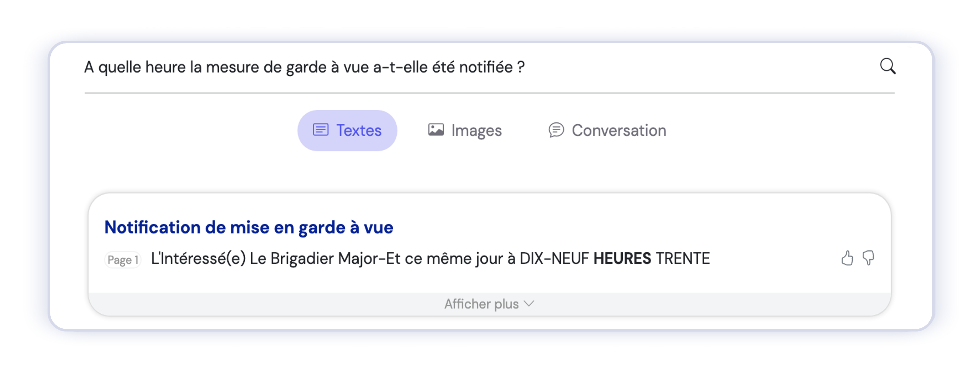Click the magnifying glass search icon
The image size is (980, 375).
point(888,66)
